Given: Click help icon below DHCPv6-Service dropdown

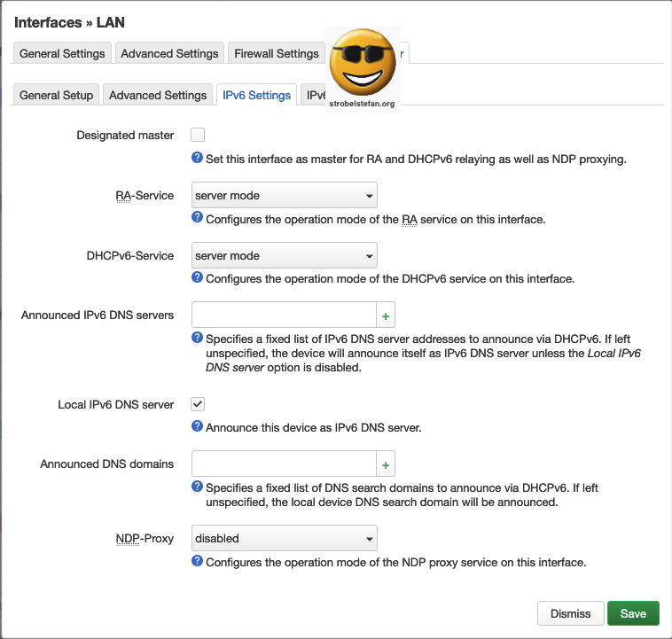Looking at the screenshot, I should tap(198, 278).
